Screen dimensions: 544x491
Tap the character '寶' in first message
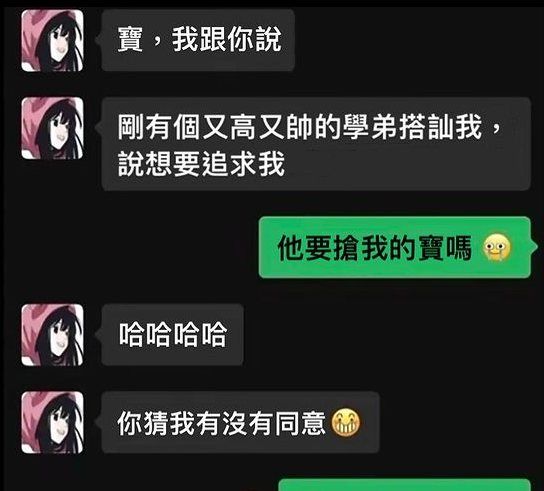[130, 40]
